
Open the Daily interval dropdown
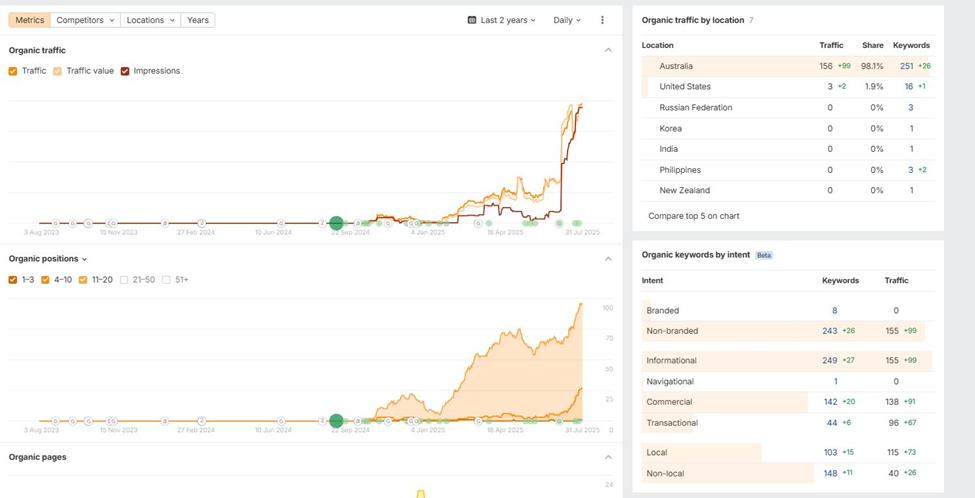tap(567, 20)
